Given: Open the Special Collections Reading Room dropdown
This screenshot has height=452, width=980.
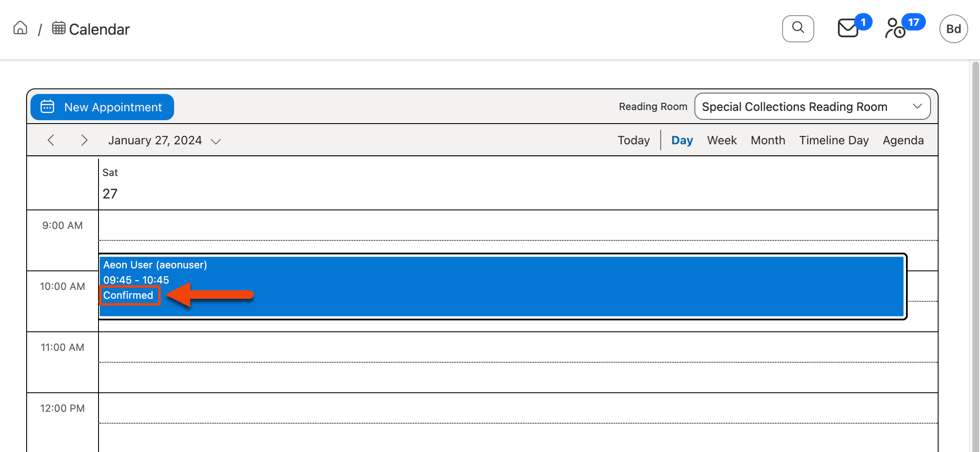Looking at the screenshot, I should pos(812,106).
